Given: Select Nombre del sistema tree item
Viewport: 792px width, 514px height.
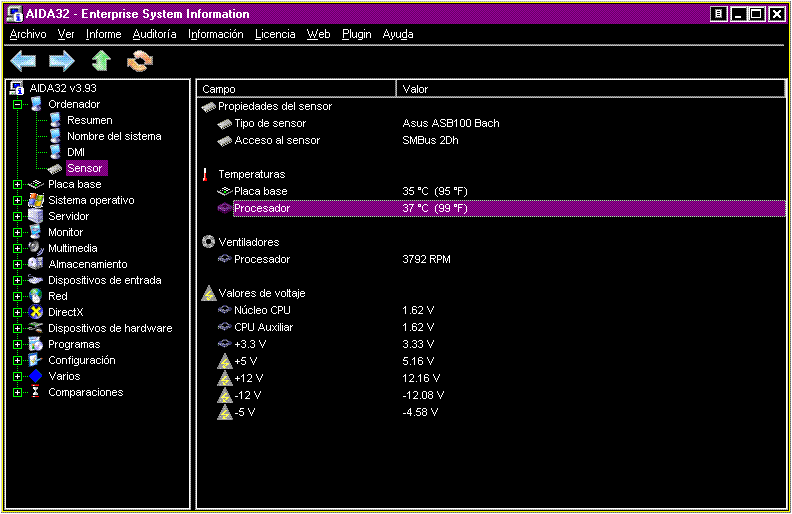Looking at the screenshot, I should (x=114, y=136).
